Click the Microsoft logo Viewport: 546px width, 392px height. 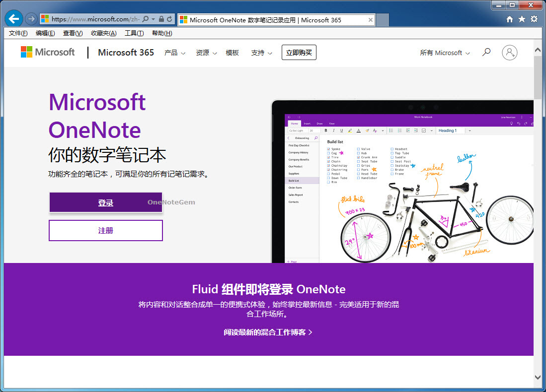48,52
